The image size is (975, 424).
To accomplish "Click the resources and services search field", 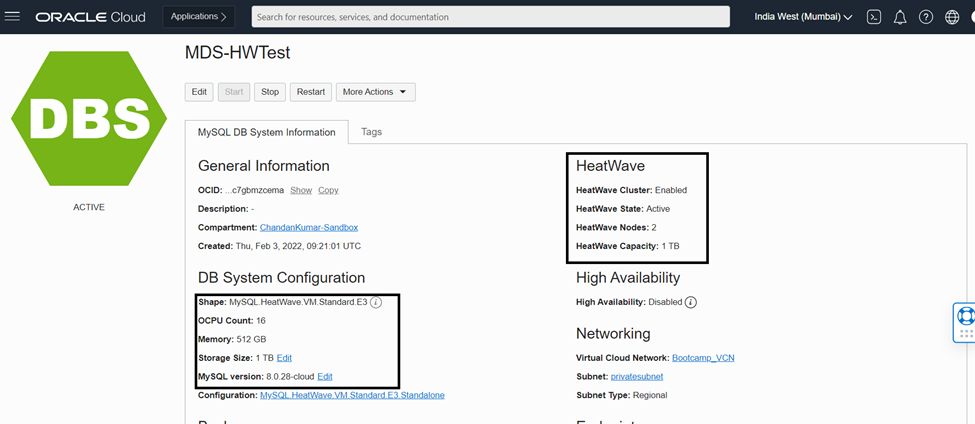I will pyautogui.click(x=491, y=17).
